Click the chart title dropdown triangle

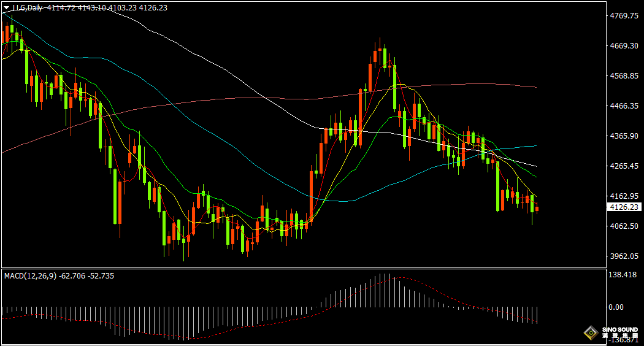(x=6, y=8)
